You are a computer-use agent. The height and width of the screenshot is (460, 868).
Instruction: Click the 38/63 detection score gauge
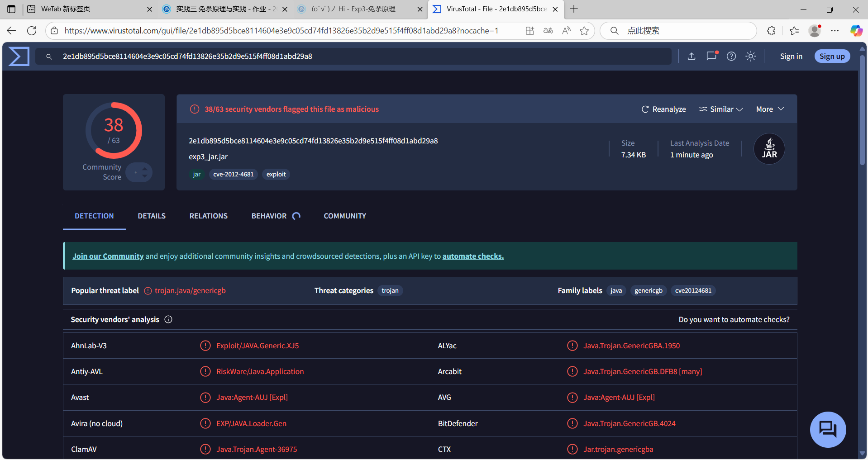pyautogui.click(x=114, y=131)
